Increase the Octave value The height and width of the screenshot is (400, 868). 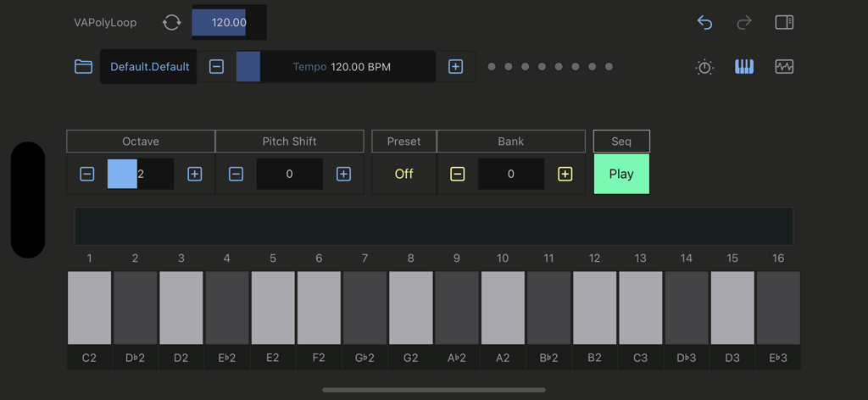[x=194, y=175]
